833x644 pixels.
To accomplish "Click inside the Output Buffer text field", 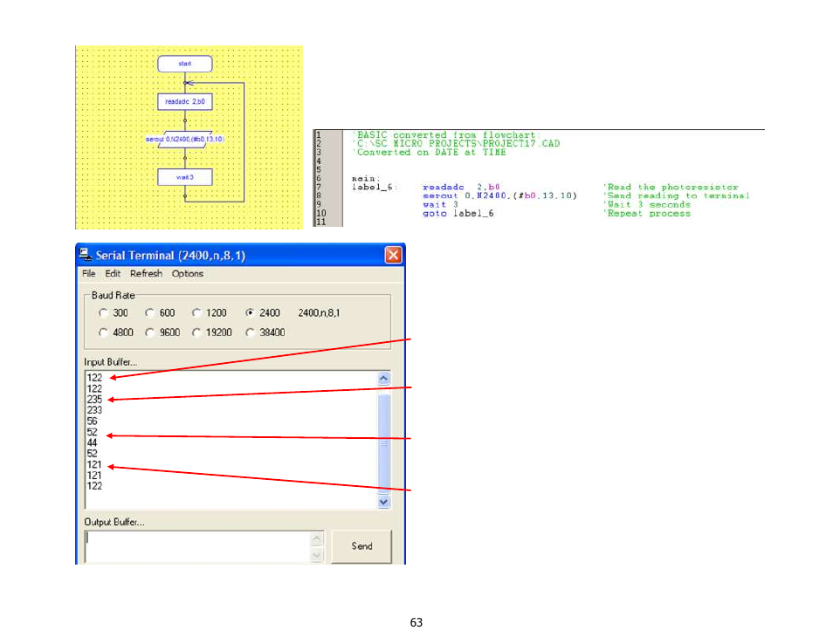I will (197, 546).
